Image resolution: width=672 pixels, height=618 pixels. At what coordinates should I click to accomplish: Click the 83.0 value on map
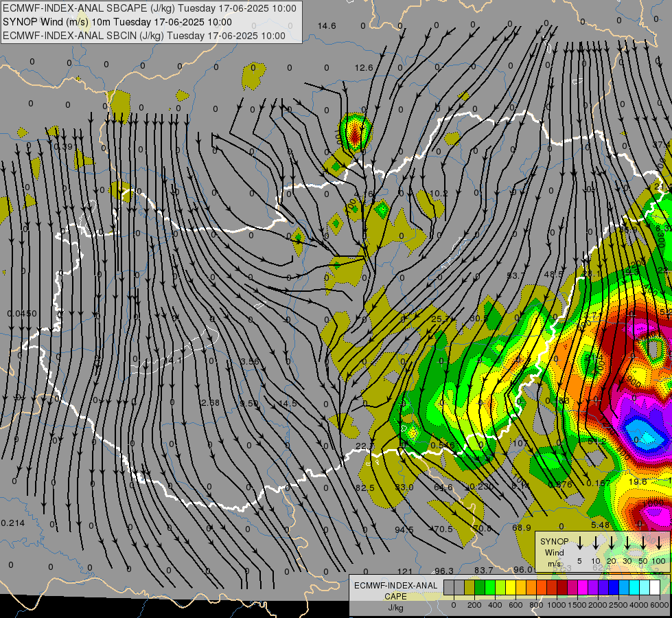[x=404, y=488]
